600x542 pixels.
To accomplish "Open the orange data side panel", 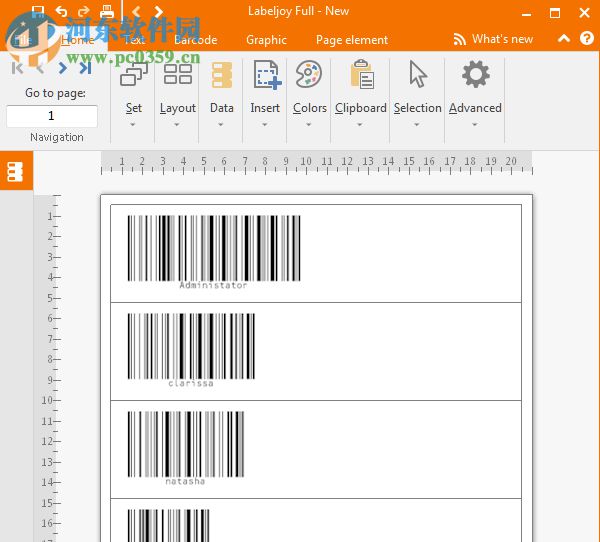I will [16, 171].
